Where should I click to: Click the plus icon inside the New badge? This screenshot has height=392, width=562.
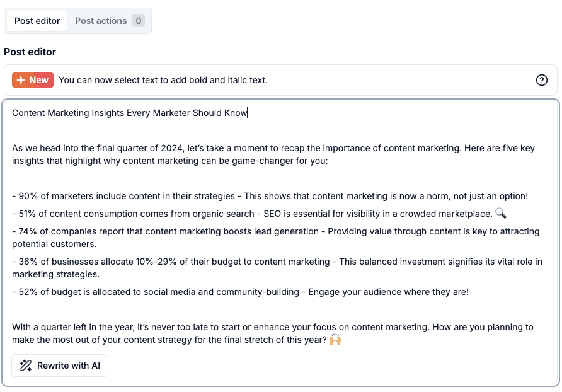coord(20,80)
